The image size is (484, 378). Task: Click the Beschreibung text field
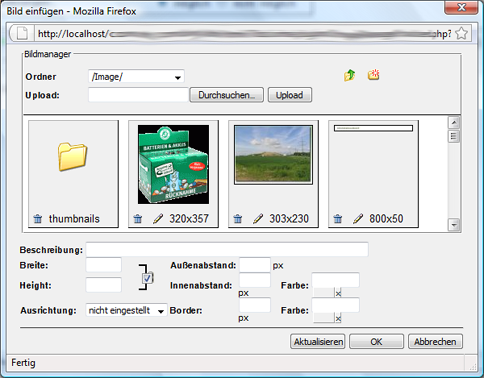(227, 250)
